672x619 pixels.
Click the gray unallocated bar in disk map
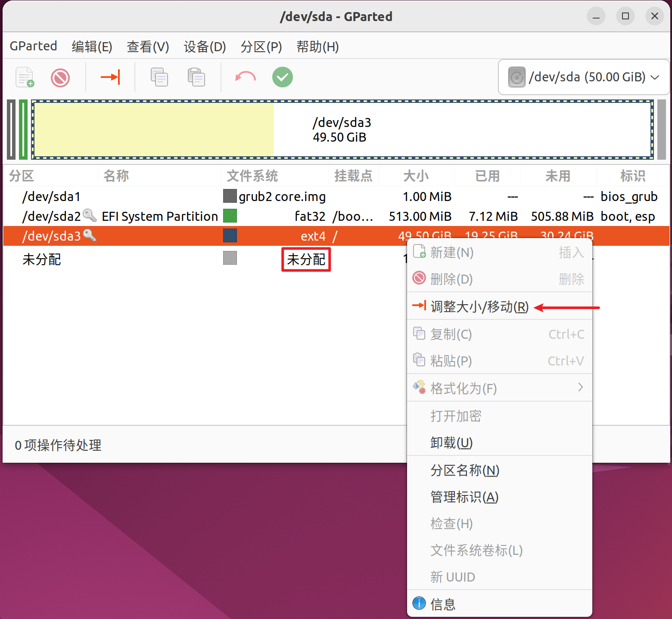pyautogui.click(x=661, y=129)
